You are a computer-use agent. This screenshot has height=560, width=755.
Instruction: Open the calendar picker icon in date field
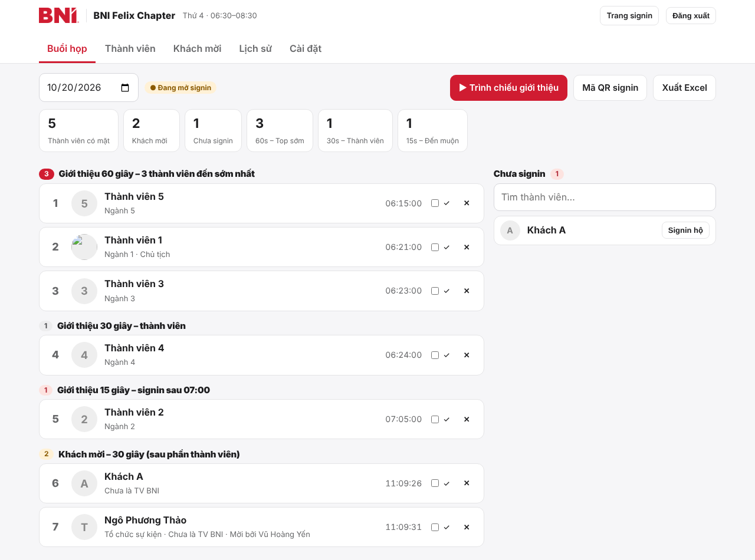(125, 88)
